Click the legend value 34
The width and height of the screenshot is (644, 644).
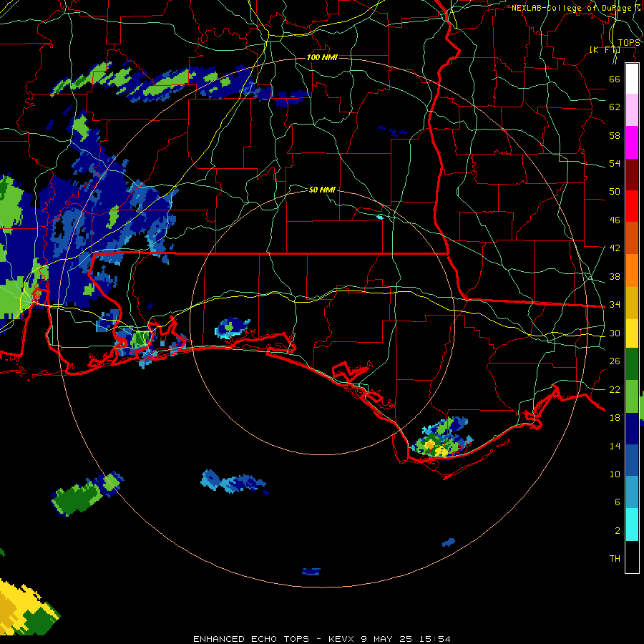point(615,305)
